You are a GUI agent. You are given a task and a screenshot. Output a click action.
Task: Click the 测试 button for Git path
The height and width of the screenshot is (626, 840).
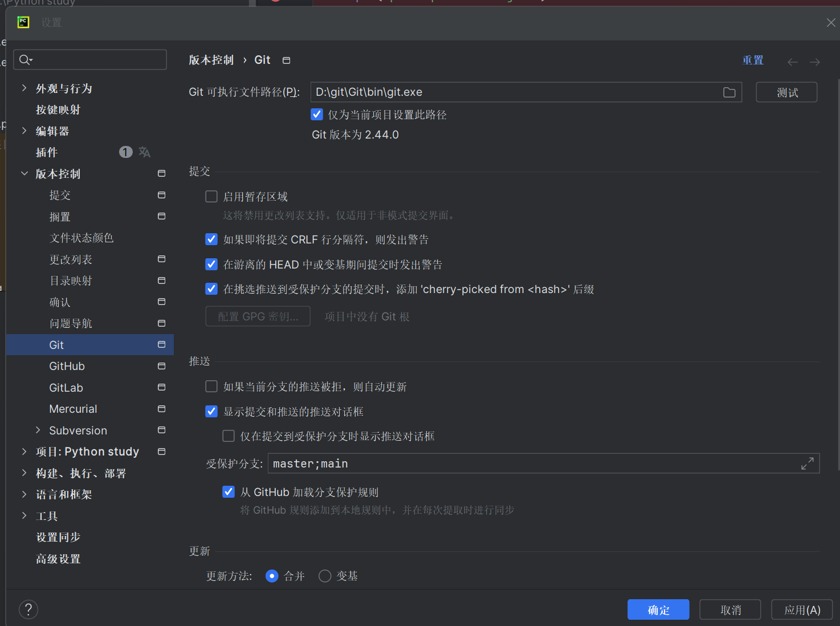pos(786,92)
